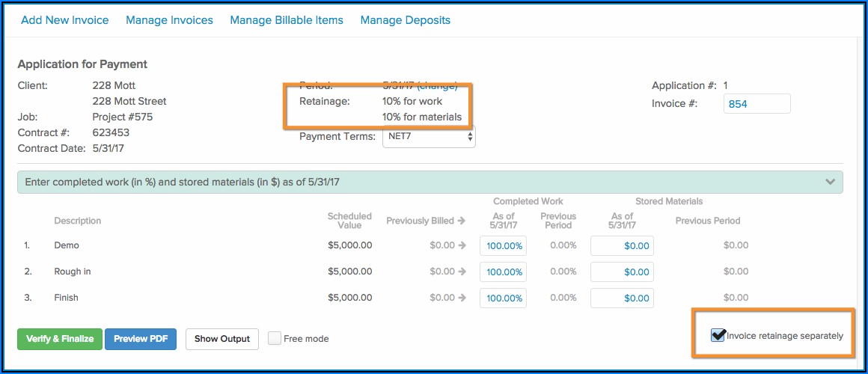Click Demo stored materials amount field

pyautogui.click(x=622, y=246)
